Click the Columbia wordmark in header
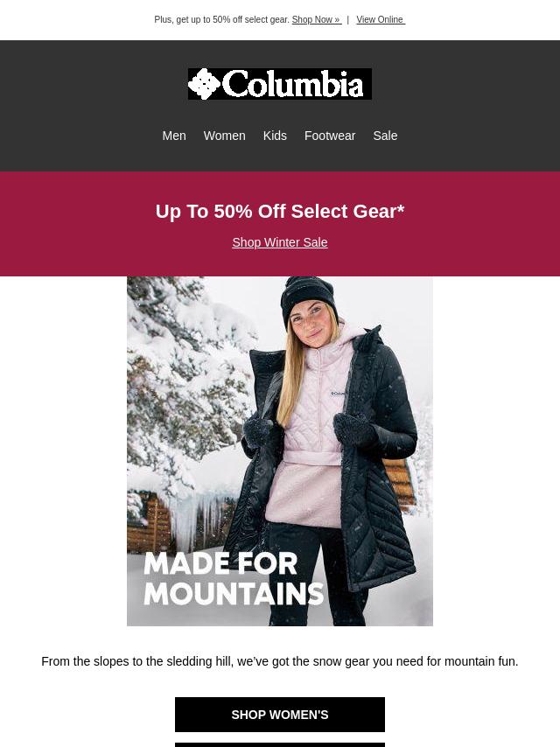 click(292, 84)
